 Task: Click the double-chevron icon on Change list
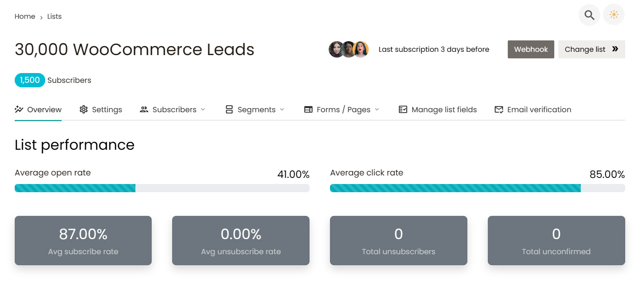point(615,49)
